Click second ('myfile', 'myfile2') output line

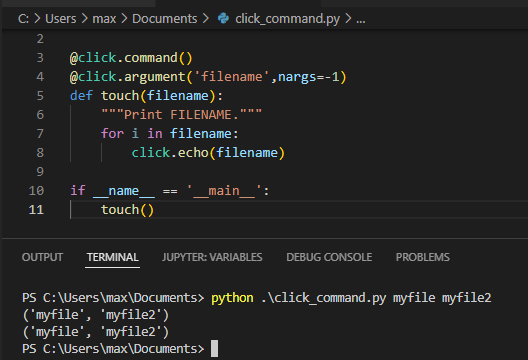tap(96, 332)
